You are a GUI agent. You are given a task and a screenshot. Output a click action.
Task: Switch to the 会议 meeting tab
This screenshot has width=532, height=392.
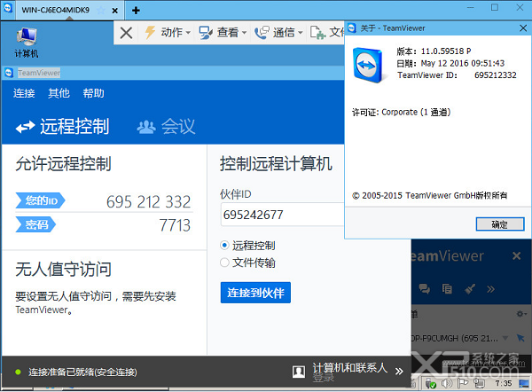tap(166, 127)
